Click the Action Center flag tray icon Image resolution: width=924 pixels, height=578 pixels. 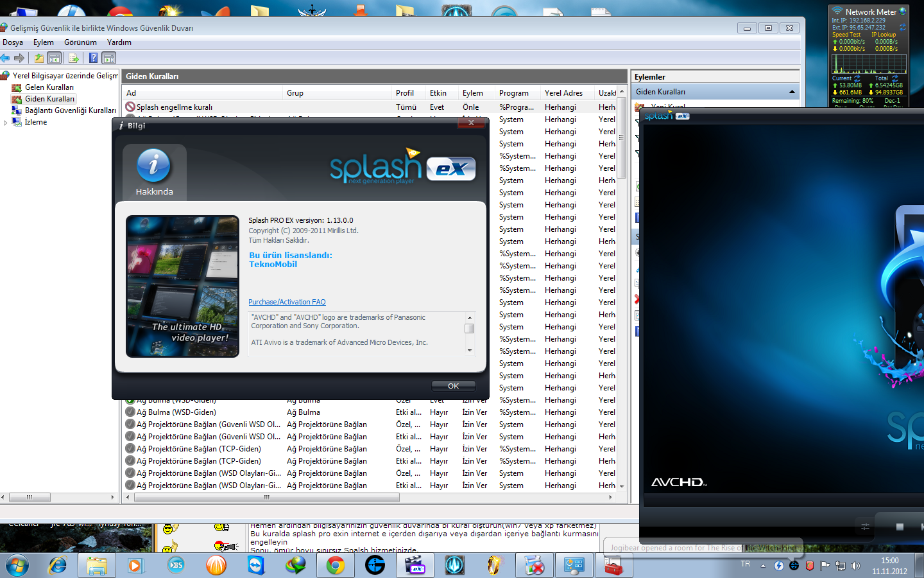[x=825, y=566]
